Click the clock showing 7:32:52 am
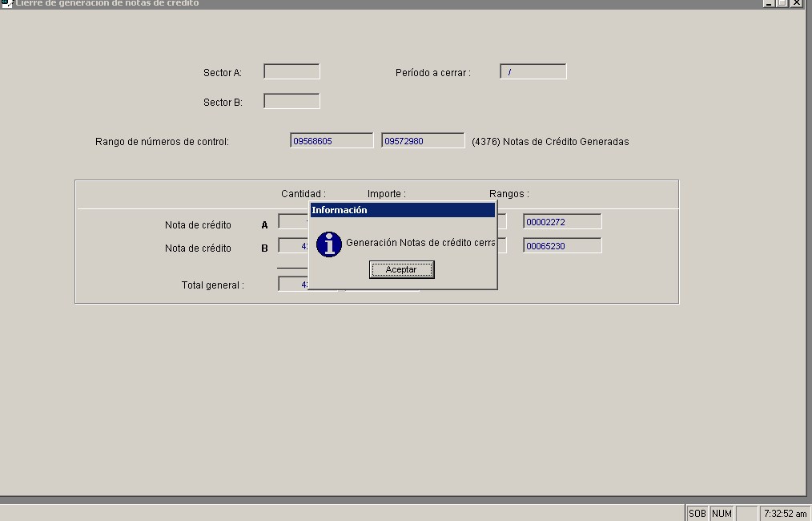This screenshot has height=521, width=812. pyautogui.click(x=784, y=514)
